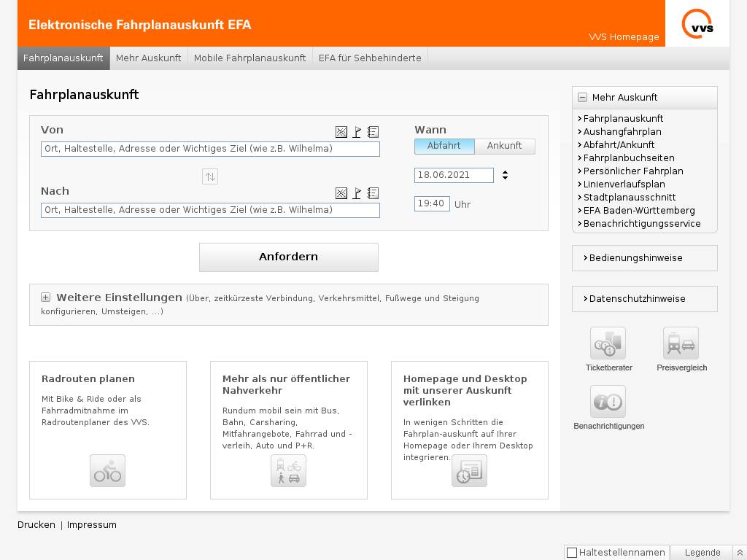747x560 pixels.
Task: Select the Abfahrt toggle option
Action: [444, 146]
